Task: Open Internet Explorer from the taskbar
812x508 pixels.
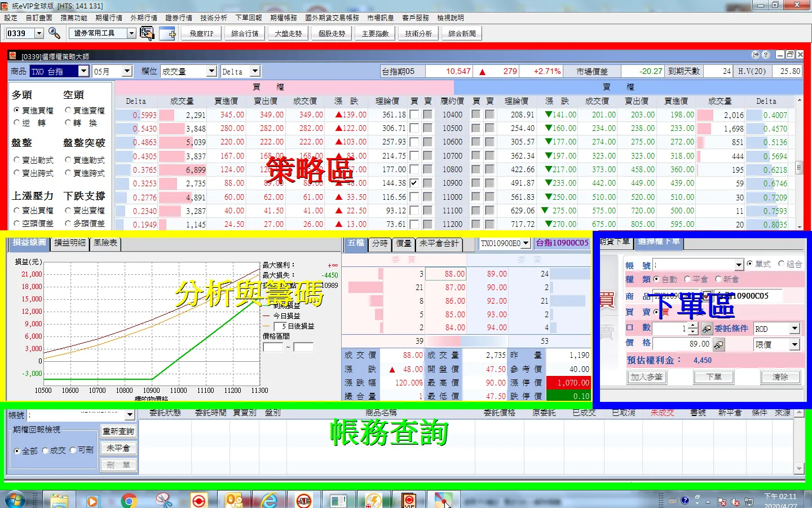Action: coord(270,501)
